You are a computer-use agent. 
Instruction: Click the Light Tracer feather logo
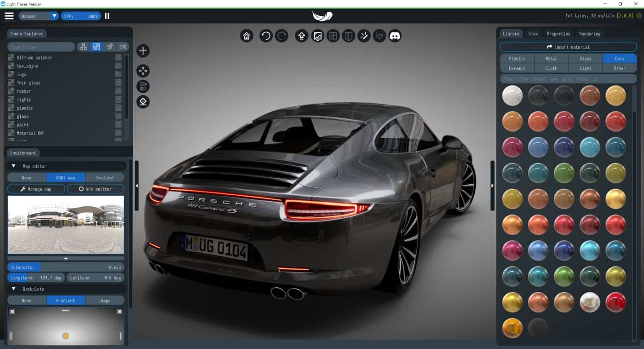click(x=322, y=16)
